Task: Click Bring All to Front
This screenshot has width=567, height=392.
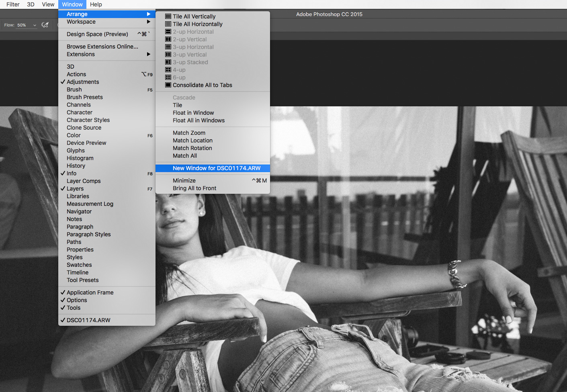Action: (194, 188)
